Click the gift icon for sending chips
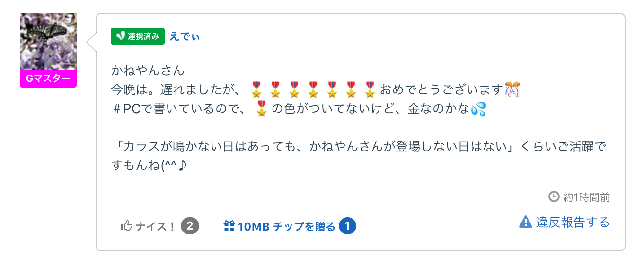 (229, 226)
